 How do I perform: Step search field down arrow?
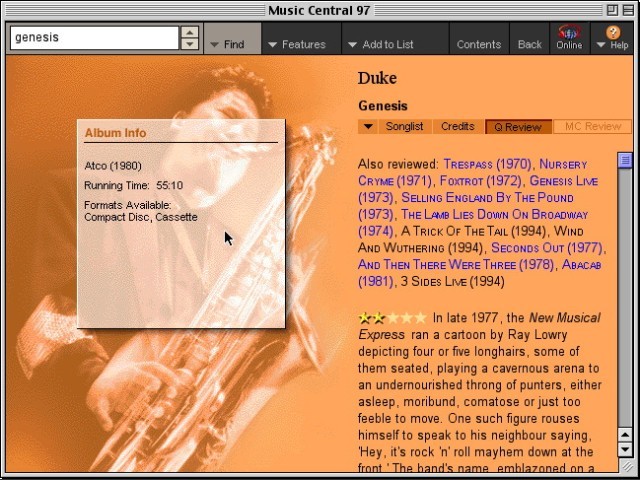[190, 44]
